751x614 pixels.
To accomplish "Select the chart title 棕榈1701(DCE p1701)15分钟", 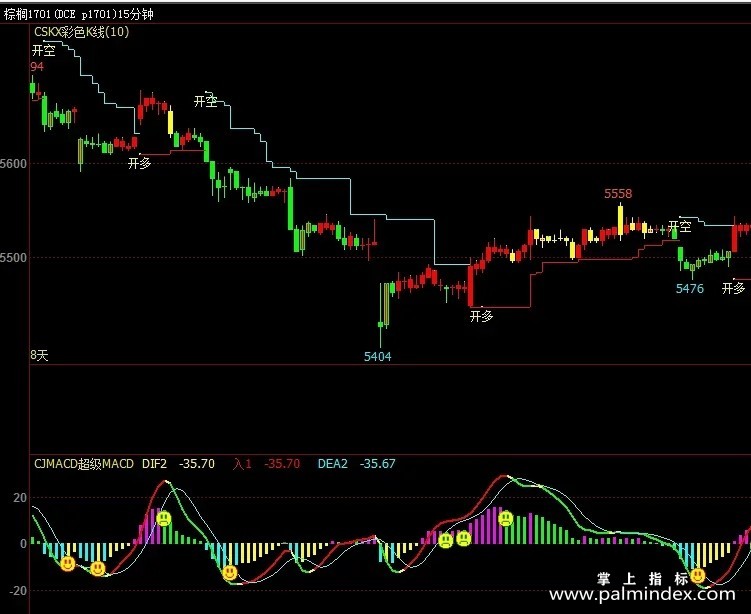I will click(x=79, y=14).
